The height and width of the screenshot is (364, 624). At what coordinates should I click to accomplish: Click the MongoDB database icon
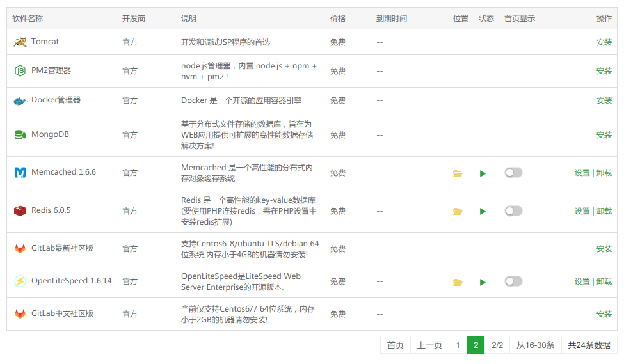20,135
